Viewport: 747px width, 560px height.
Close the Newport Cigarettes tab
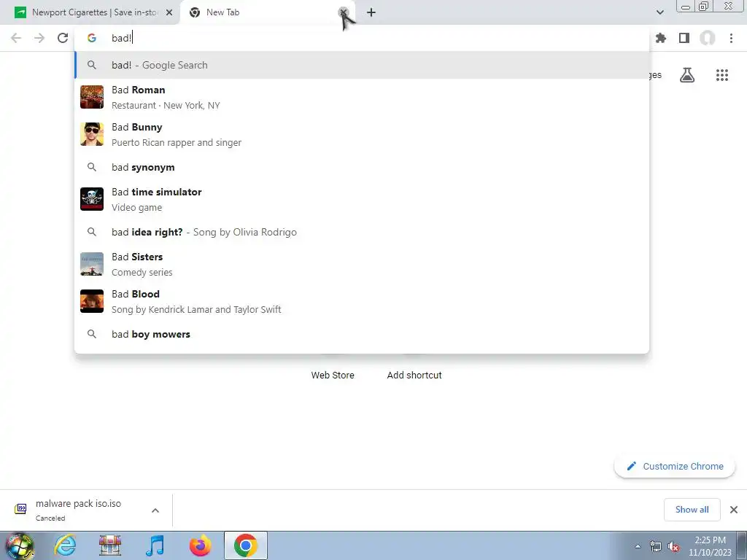169,12
